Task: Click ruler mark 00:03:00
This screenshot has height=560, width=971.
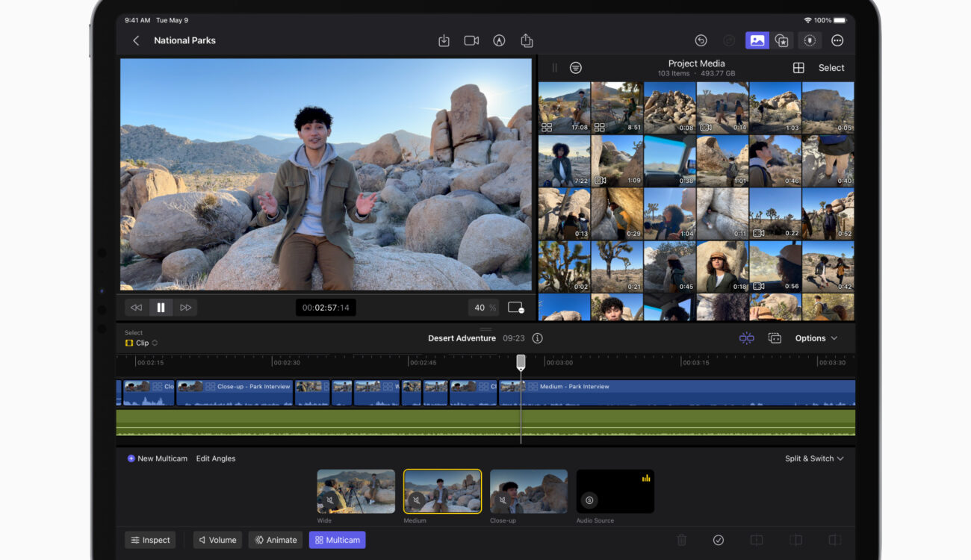Action: click(x=559, y=363)
